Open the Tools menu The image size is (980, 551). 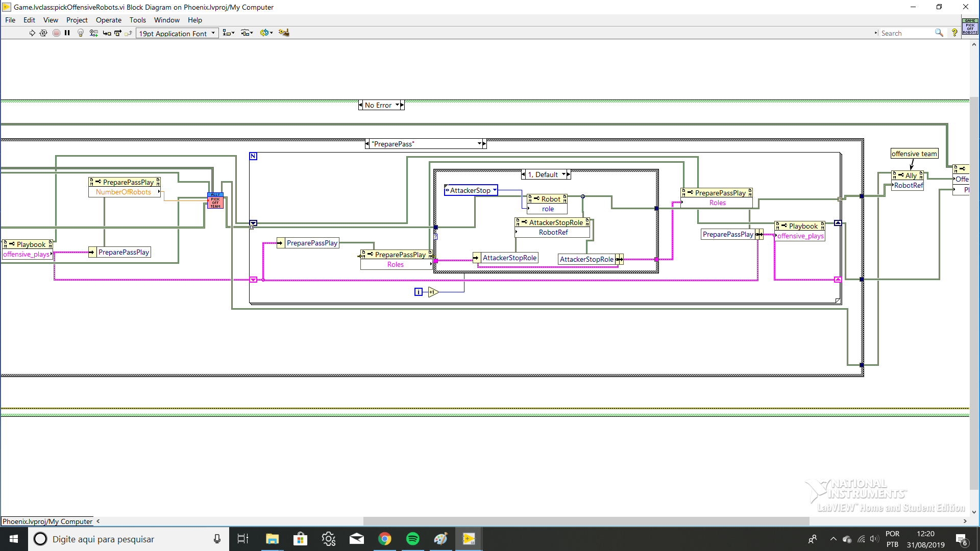pyautogui.click(x=138, y=20)
